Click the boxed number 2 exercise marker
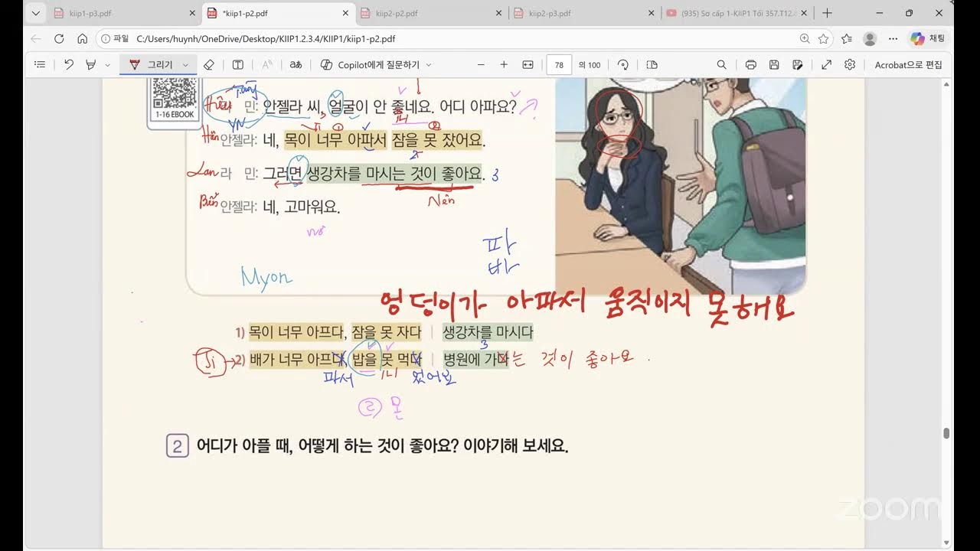This screenshot has width=980, height=551. tap(177, 445)
